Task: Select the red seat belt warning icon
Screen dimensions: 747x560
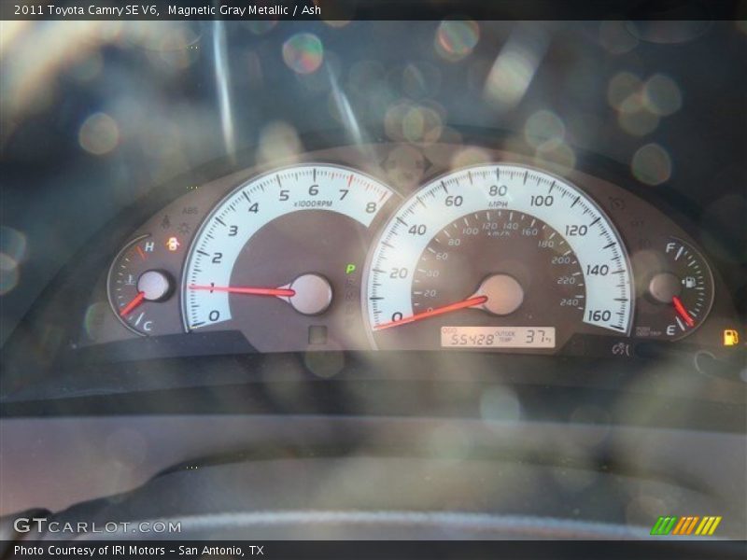Action: click(172, 245)
